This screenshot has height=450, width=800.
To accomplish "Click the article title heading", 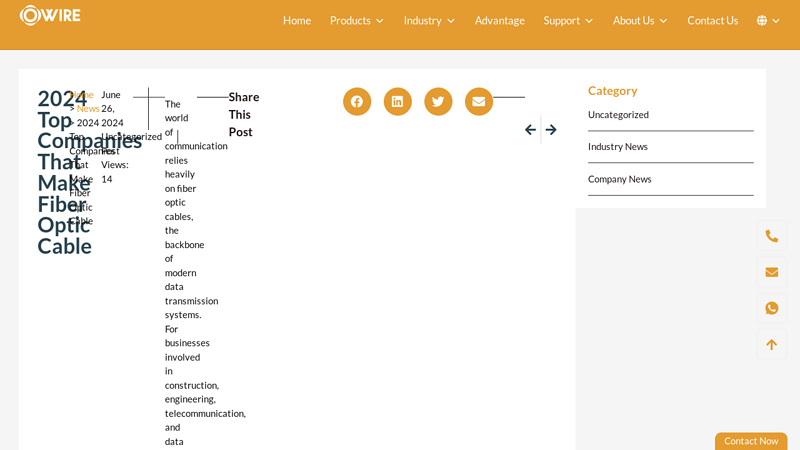I will coord(89,172).
